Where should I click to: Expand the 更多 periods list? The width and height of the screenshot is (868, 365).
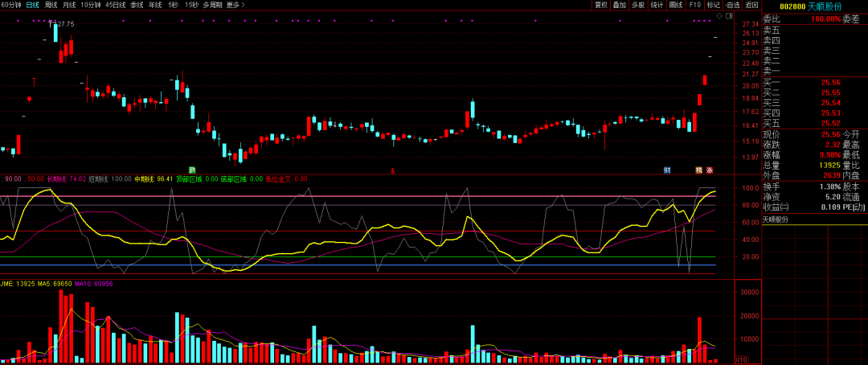tap(235, 5)
